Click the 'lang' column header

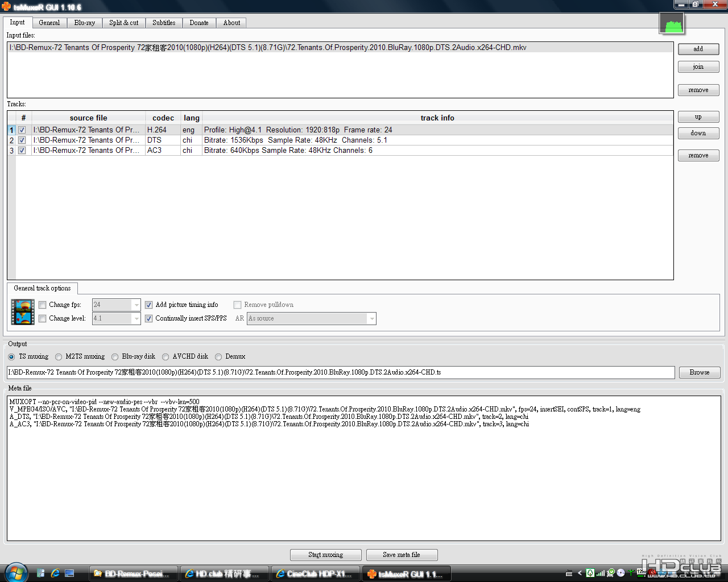point(192,118)
